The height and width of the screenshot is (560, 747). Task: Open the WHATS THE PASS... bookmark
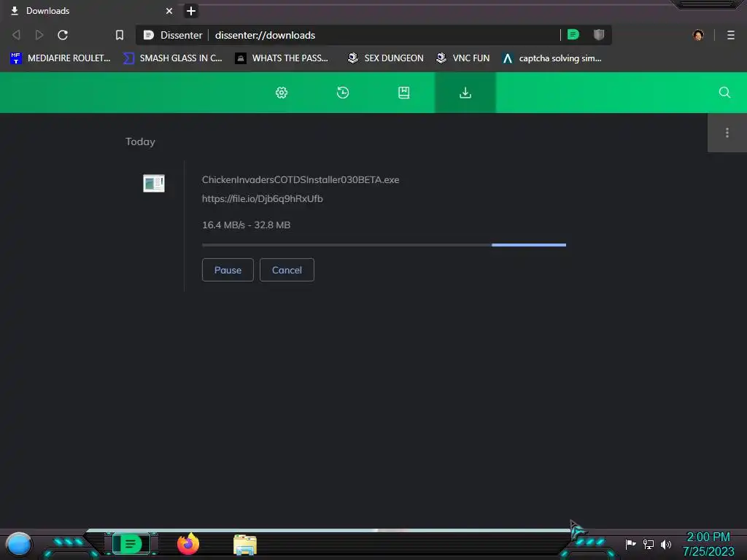tap(282, 58)
